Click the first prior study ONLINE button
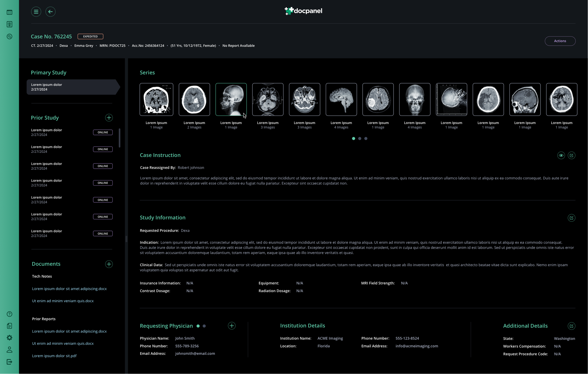Screen dimensions: 588x374 103,133
